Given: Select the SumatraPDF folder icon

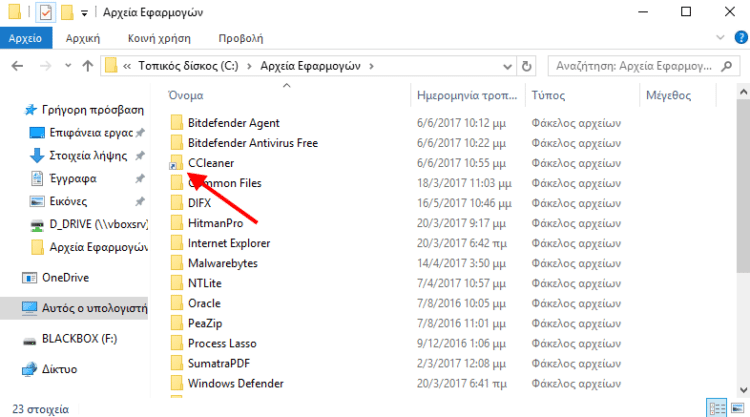Looking at the screenshot, I should click(x=176, y=363).
